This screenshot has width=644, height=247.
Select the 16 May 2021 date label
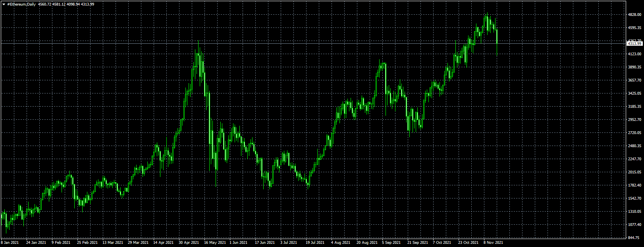tap(215, 242)
